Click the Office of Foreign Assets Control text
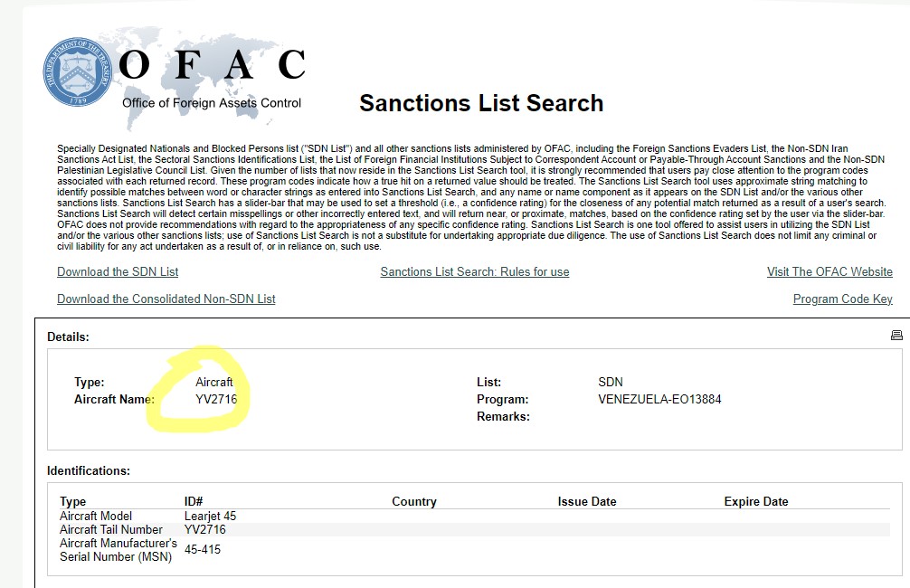Image resolution: width=910 pixels, height=588 pixels. 212,102
